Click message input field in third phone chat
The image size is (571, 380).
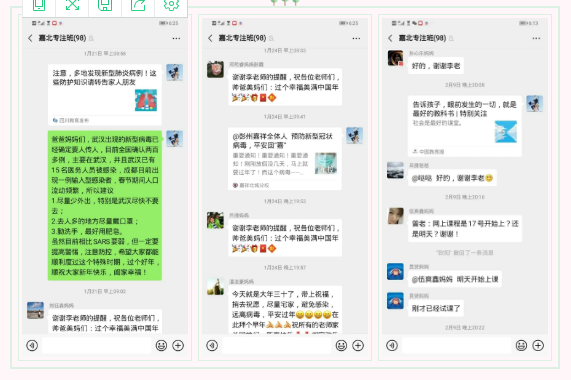tap(456, 345)
